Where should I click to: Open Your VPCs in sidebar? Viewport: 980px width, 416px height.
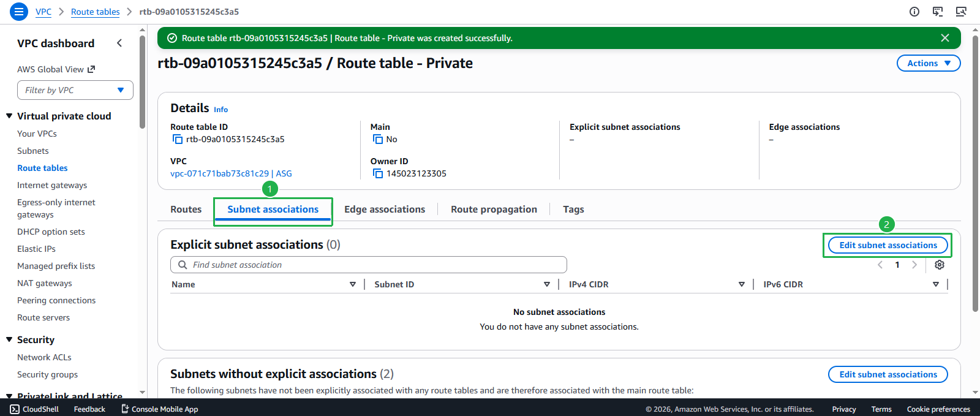point(37,134)
